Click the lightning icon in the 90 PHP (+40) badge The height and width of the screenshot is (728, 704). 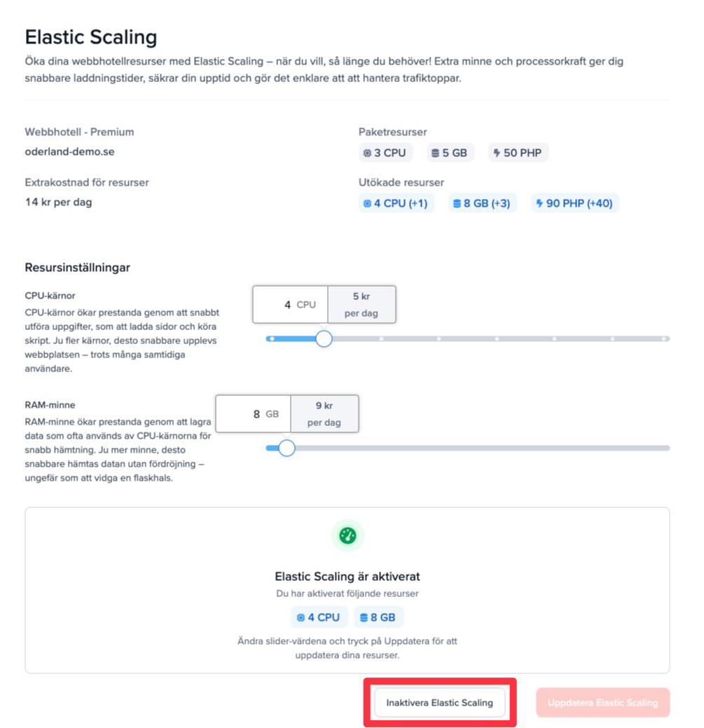tap(540, 204)
